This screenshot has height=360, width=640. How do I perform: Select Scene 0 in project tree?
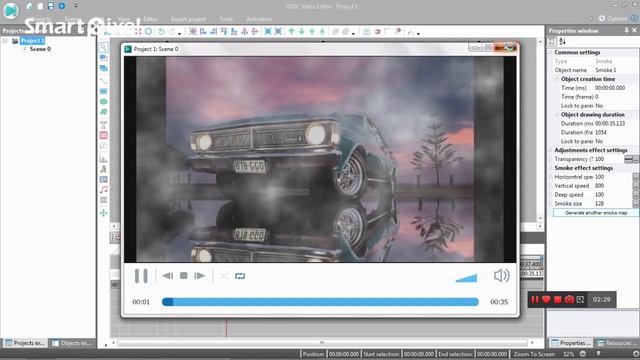pos(40,49)
